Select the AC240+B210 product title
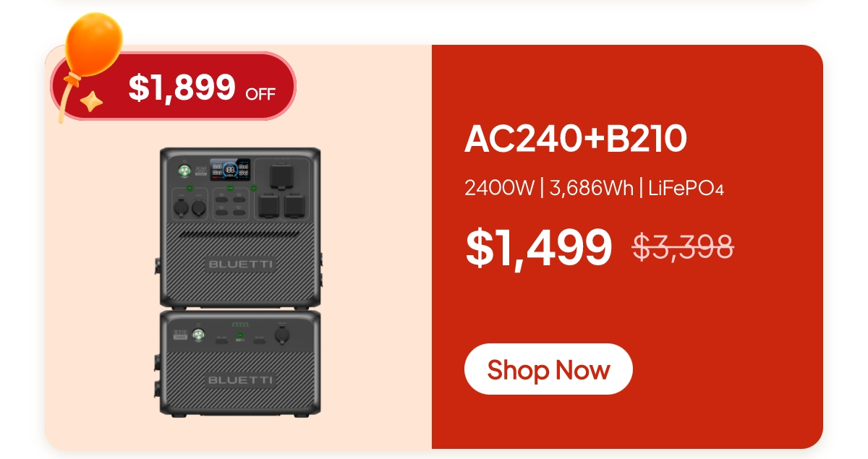 [x=576, y=139]
